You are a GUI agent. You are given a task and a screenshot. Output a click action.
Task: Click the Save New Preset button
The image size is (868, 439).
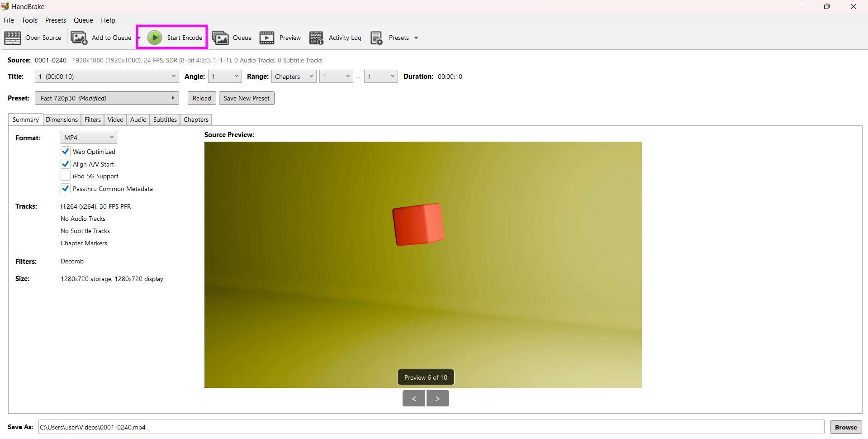247,98
